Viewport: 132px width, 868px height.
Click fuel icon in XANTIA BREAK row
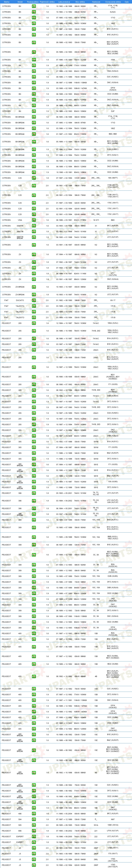[34, 237]
